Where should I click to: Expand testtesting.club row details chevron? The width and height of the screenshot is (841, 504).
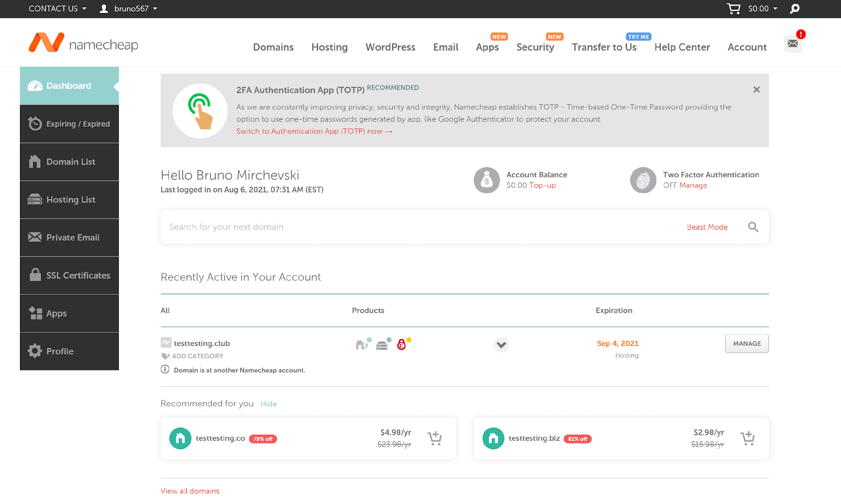pos(501,345)
